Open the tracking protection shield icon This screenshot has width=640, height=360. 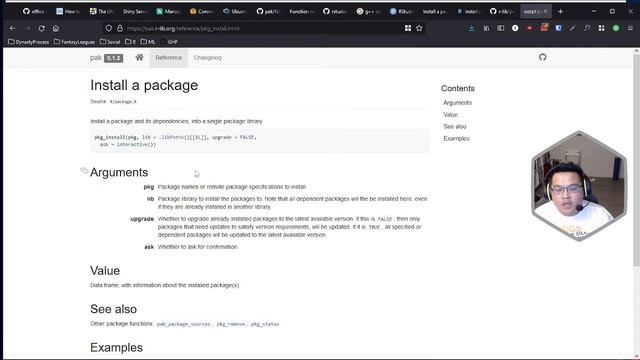click(109, 28)
